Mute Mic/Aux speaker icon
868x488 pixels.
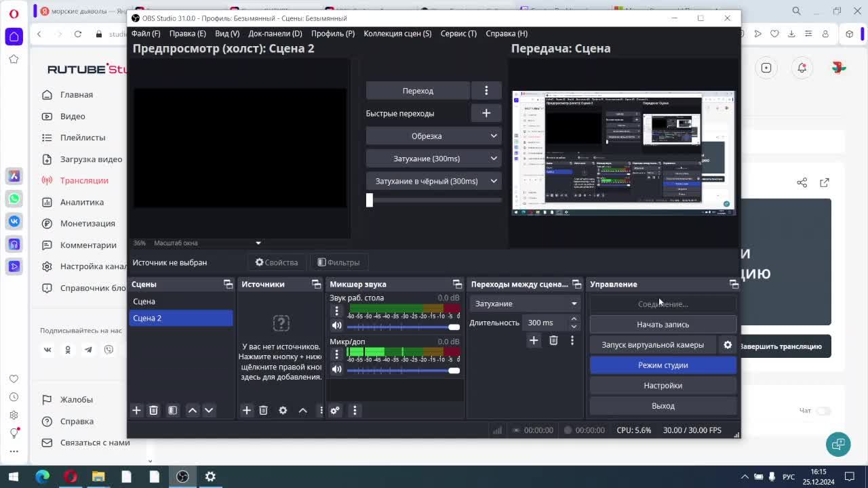click(x=336, y=369)
